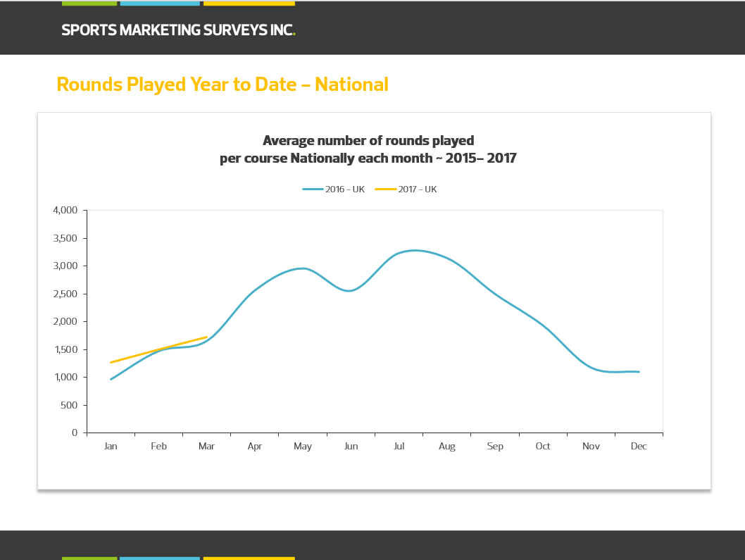Select the Jul month axis label

[399, 447]
